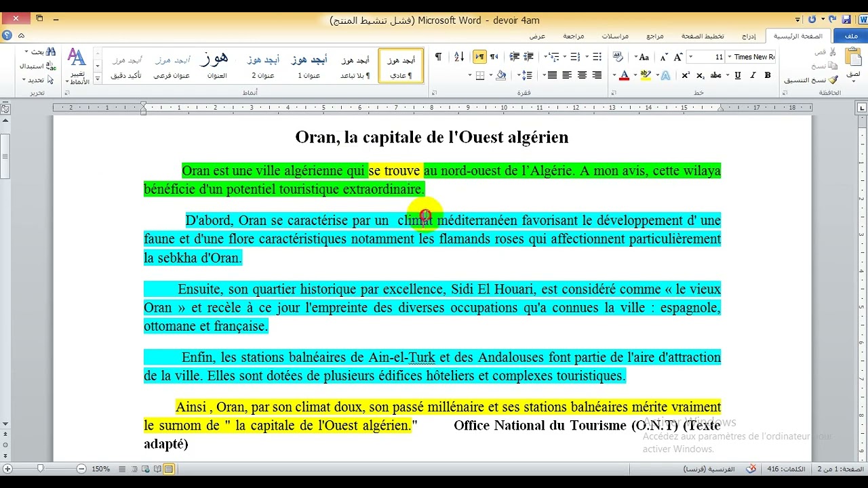The width and height of the screenshot is (868, 488).
Task: Click the zoom slider handle
Action: (x=41, y=468)
